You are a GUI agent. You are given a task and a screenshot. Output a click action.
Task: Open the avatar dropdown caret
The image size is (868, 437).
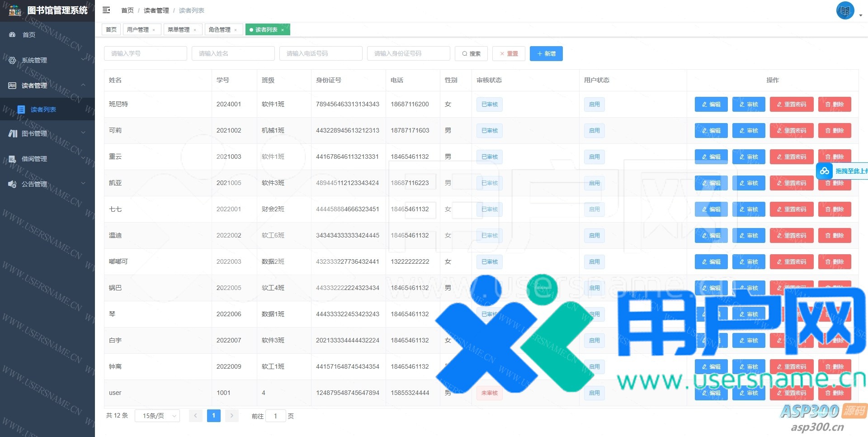click(x=860, y=15)
